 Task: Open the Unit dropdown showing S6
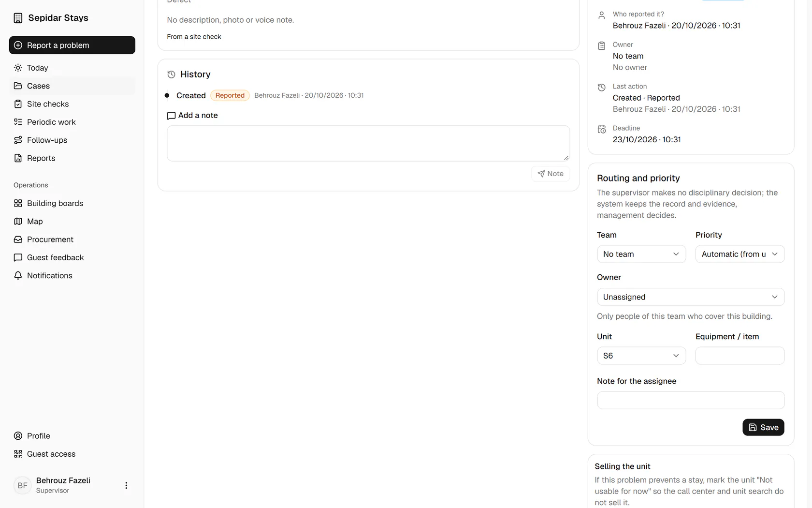coord(641,356)
